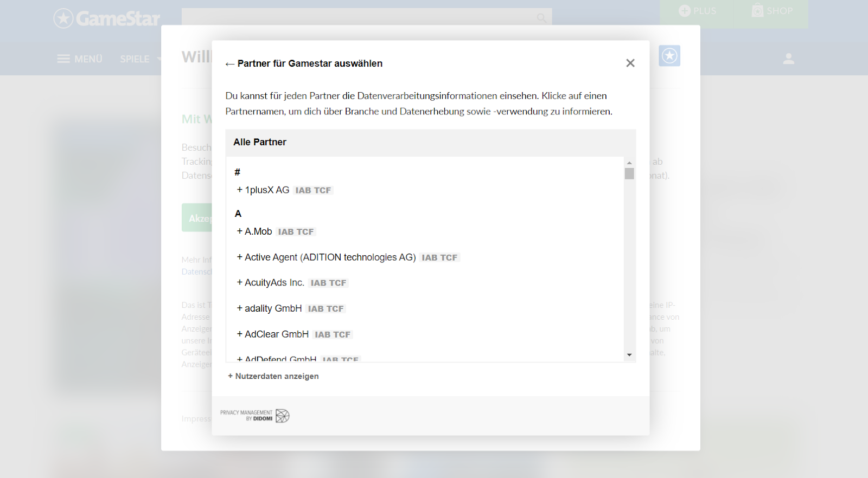868x478 pixels.
Task: Click the IAB TCF tag next to 1plusX AG
Action: coord(313,190)
